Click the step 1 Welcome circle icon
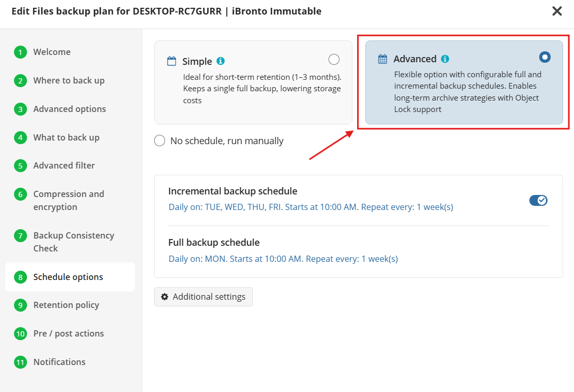 coord(20,52)
